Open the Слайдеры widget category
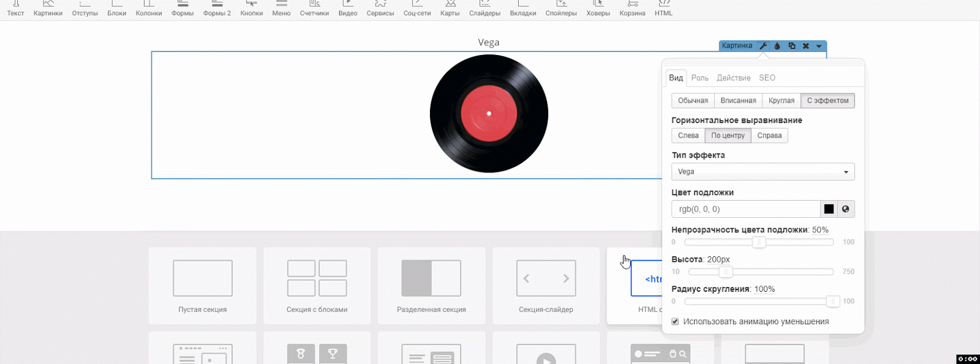Image resolution: width=980 pixels, height=364 pixels. click(484, 9)
